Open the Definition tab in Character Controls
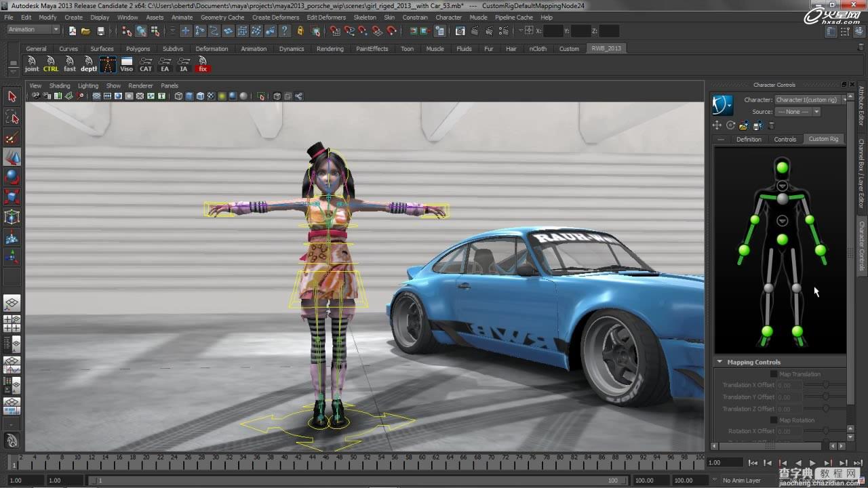The image size is (868, 488). (x=749, y=139)
